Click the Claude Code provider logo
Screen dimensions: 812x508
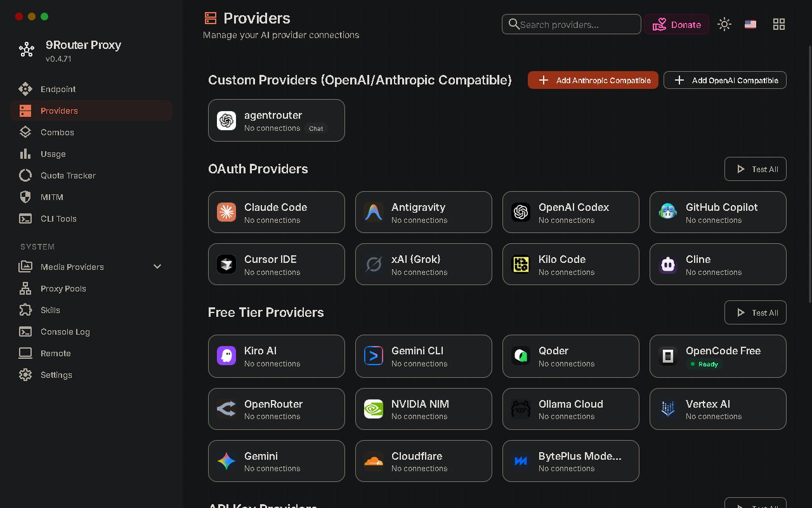(226, 212)
